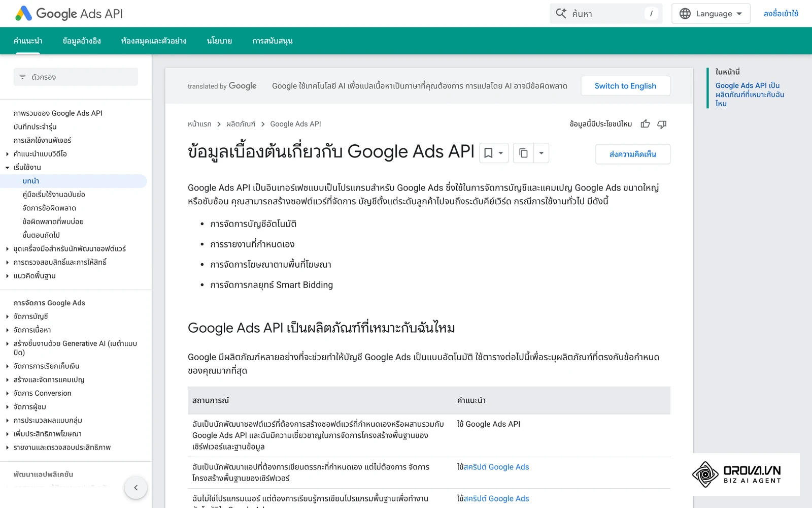Screen dimensions: 812x508
Task: Open จัดการข้อผิดพลาด in sidebar
Action: coord(49,208)
